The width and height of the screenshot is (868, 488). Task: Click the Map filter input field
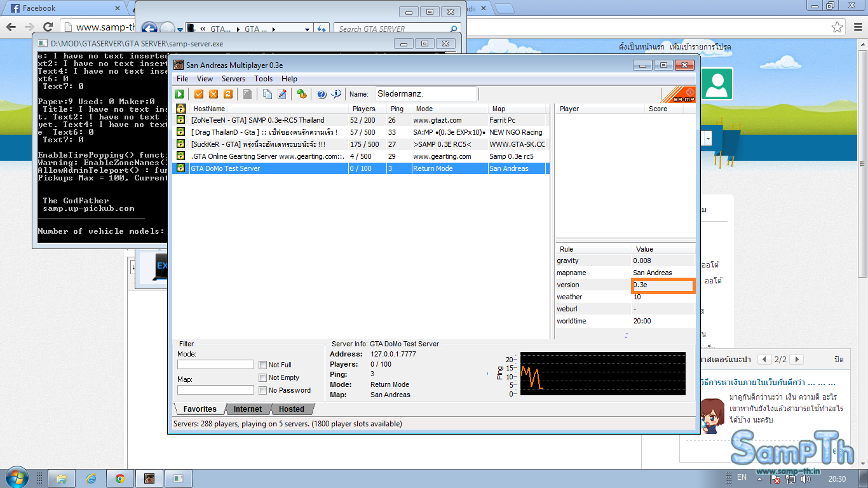click(x=215, y=390)
